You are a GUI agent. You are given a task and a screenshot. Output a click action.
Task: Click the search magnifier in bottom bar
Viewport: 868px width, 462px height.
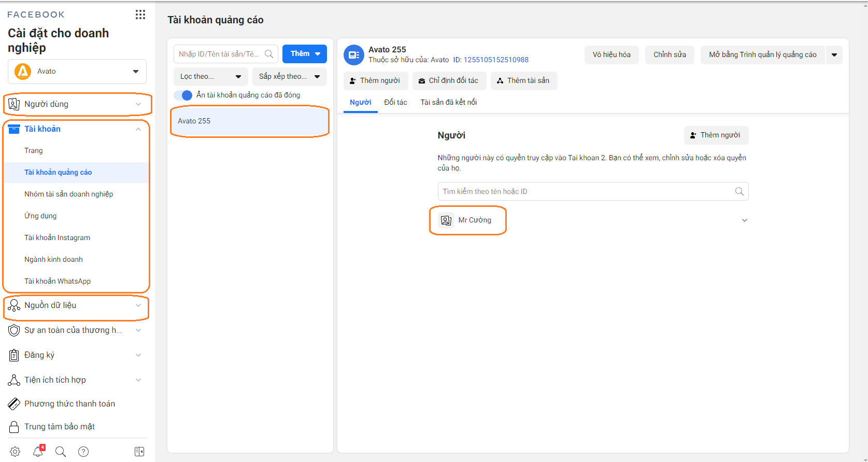click(x=61, y=452)
